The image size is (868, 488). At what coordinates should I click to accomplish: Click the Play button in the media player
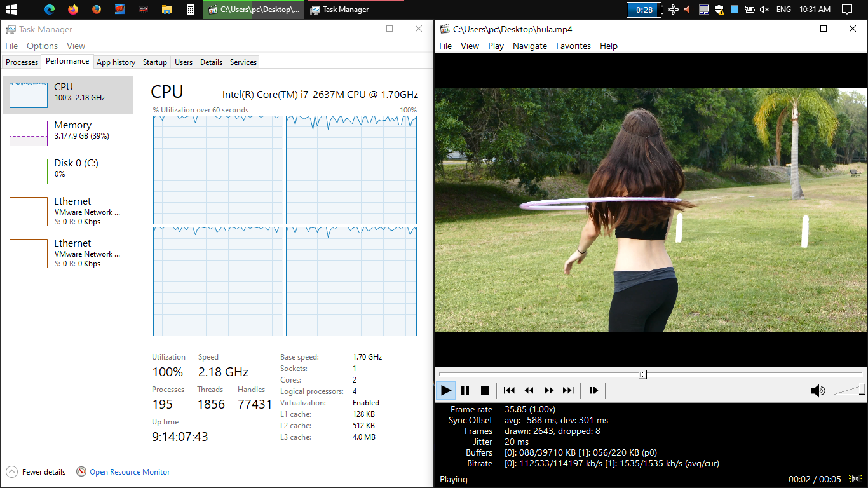446,390
